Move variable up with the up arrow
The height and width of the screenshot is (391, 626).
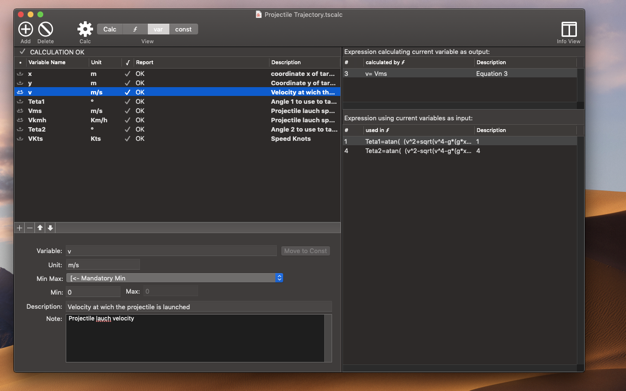coord(40,228)
